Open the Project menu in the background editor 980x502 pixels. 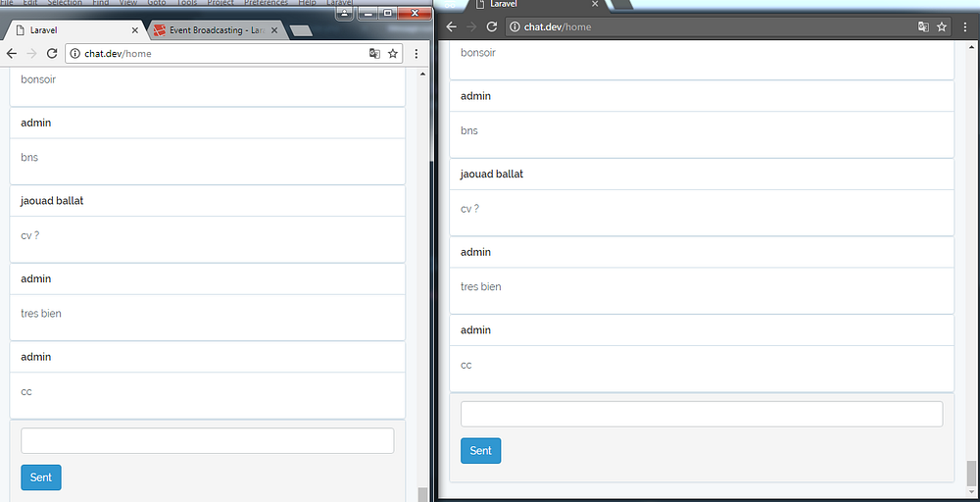point(219,3)
